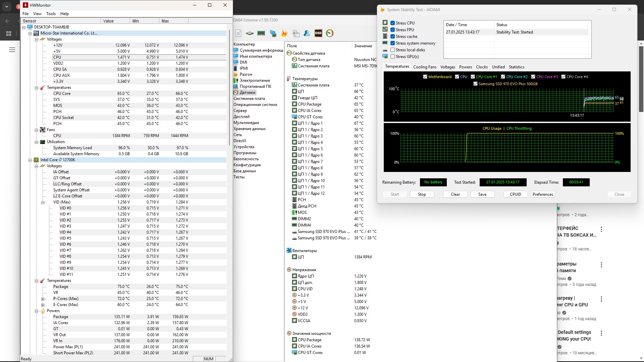Image resolution: width=644 pixels, height=362 pixels.
Task: Collapse the Intel Core i7 12700K node
Action: pos(30,160)
